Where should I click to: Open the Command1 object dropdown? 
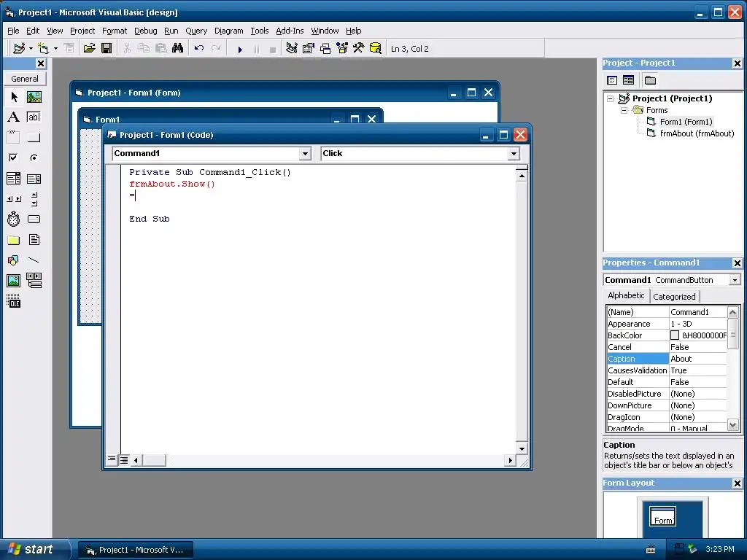click(305, 153)
